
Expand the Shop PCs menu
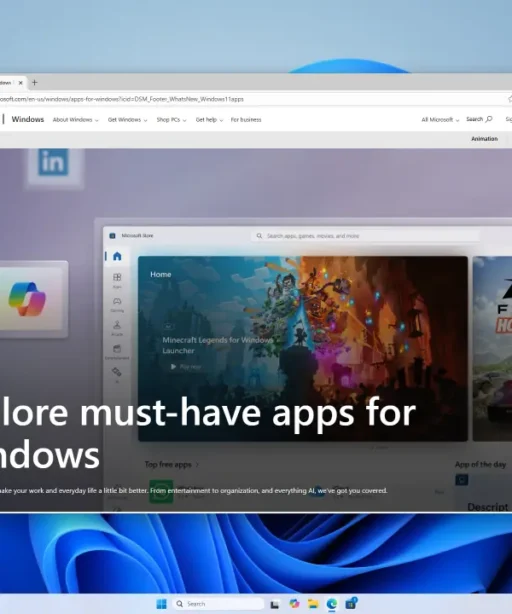(171, 120)
